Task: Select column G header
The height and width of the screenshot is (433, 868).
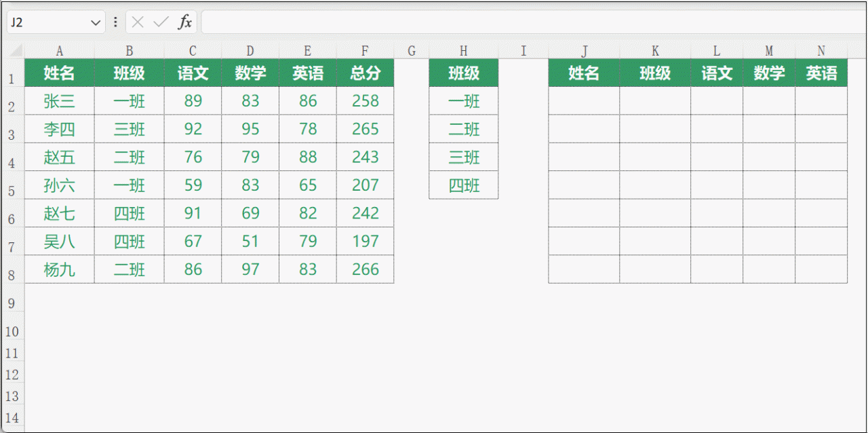Action: [411, 51]
